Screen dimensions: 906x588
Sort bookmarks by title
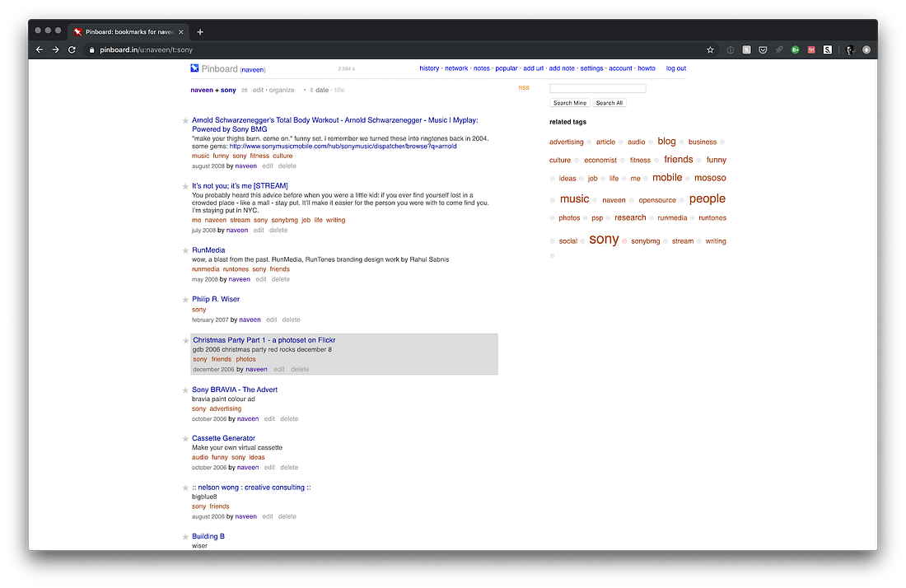pos(339,90)
